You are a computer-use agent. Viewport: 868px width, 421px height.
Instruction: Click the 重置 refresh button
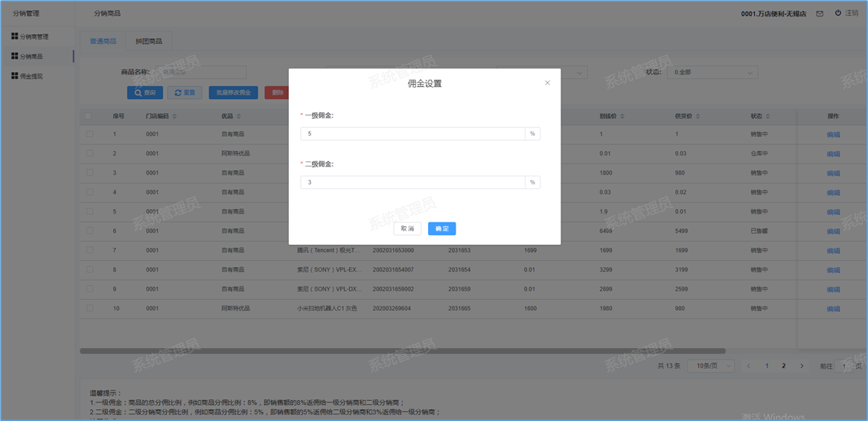click(x=185, y=93)
